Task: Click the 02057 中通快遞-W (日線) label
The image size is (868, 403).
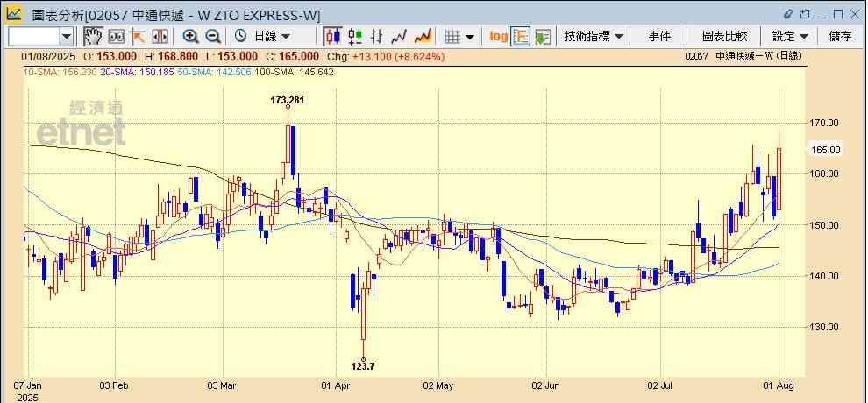Action: pos(743,56)
